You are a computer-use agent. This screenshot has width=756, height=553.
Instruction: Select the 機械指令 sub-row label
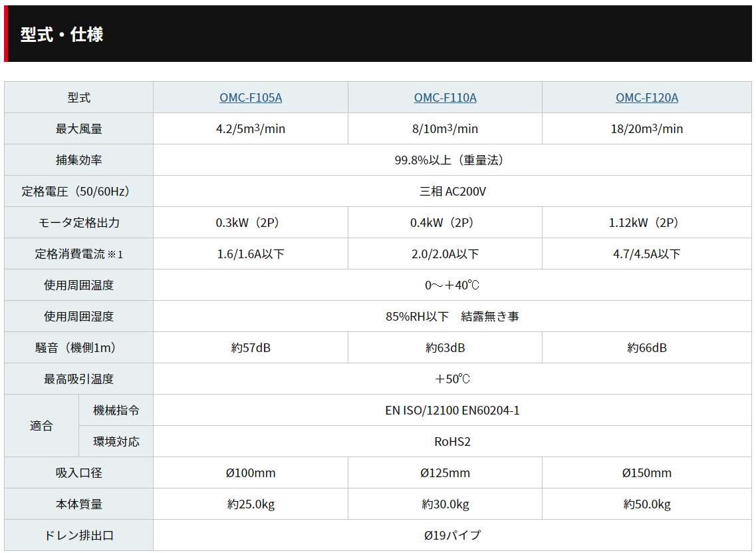point(116,410)
